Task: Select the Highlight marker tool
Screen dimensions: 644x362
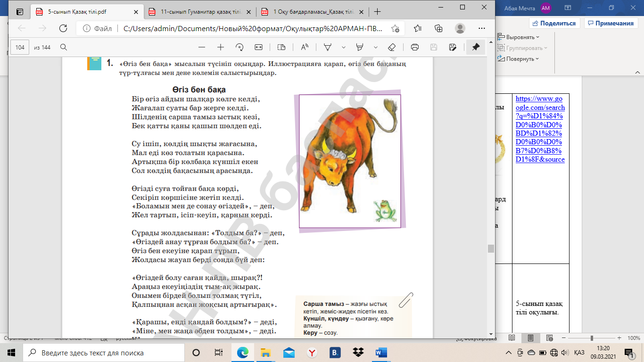Action: (360, 47)
